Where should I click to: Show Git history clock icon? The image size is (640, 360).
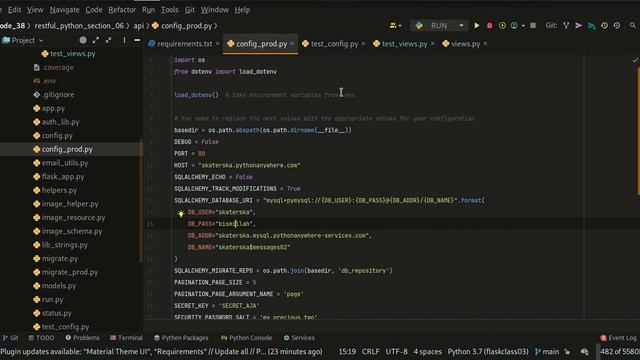[604, 25]
